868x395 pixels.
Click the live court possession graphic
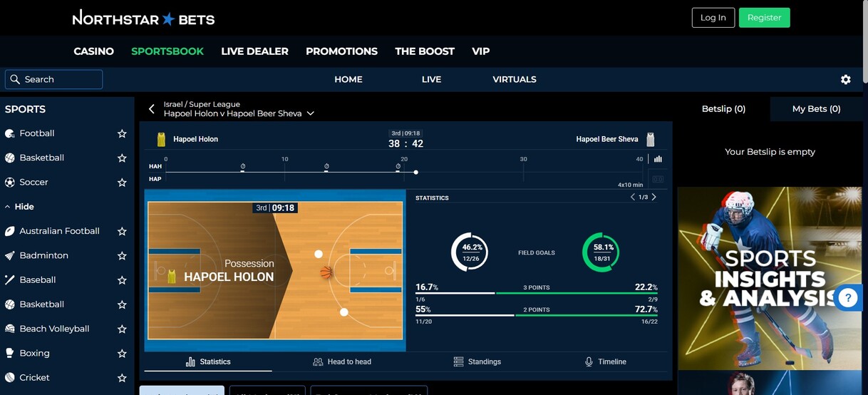pos(275,270)
